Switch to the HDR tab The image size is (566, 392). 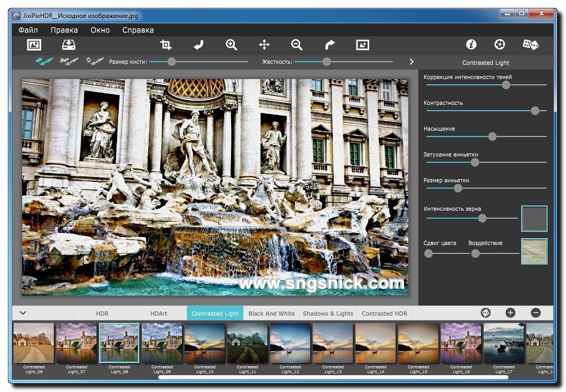click(102, 313)
